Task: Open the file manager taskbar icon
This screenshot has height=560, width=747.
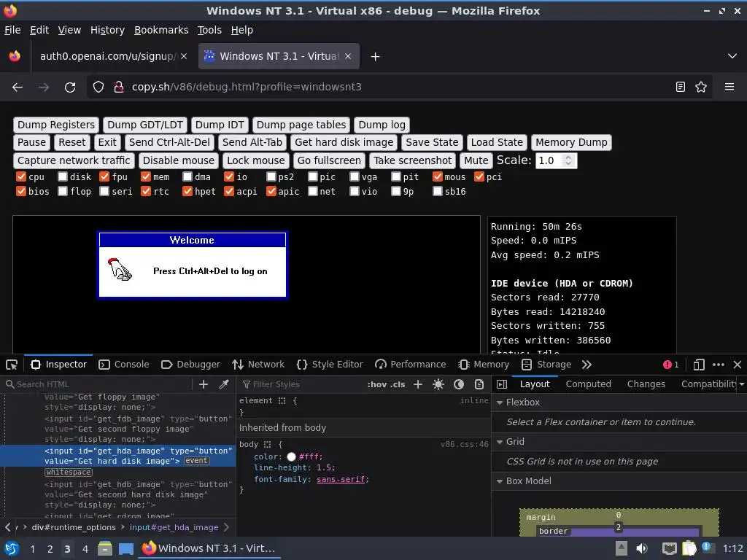Action: point(105,548)
